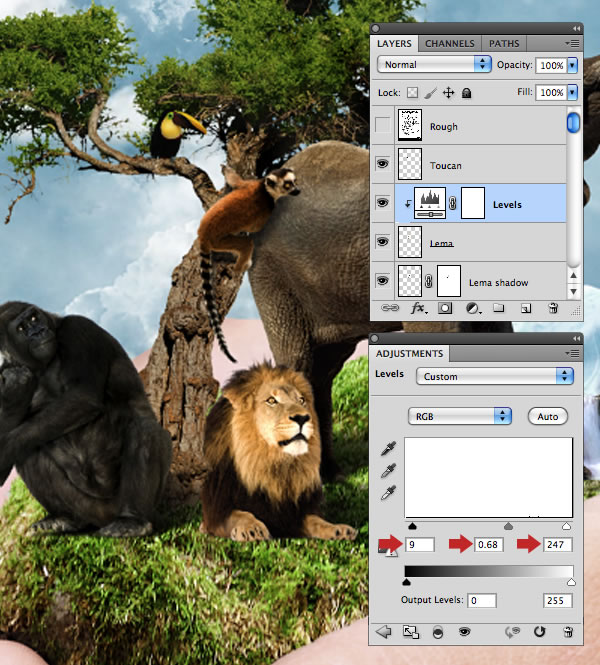
Task: Select lock image pixels brush icon
Action: tap(430, 93)
